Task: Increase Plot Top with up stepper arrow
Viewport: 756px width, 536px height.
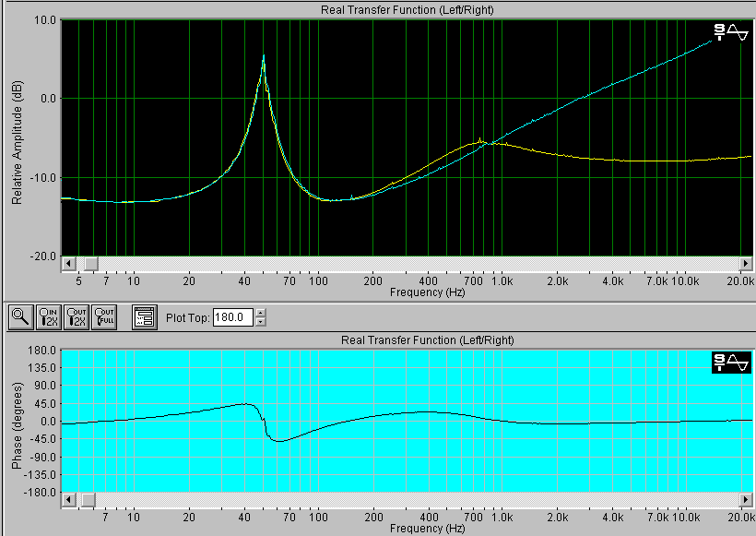Action: tap(260, 313)
